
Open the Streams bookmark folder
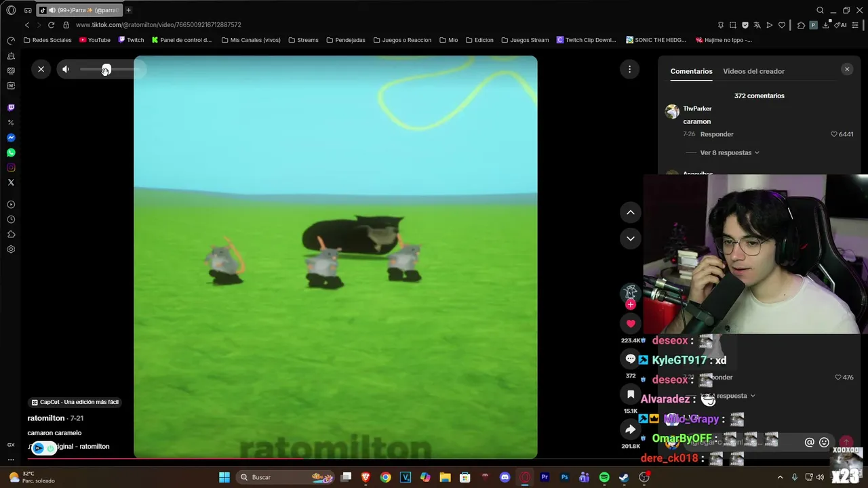(303, 40)
